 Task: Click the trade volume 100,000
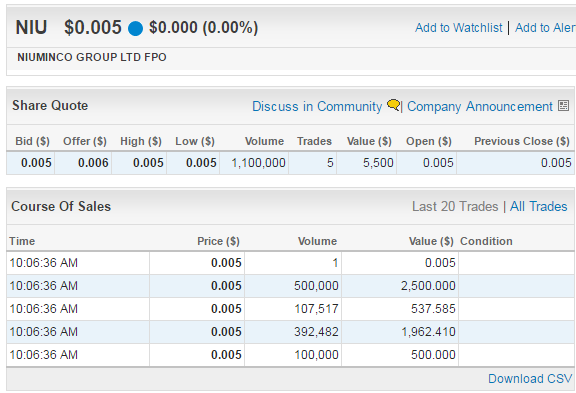pos(316,355)
